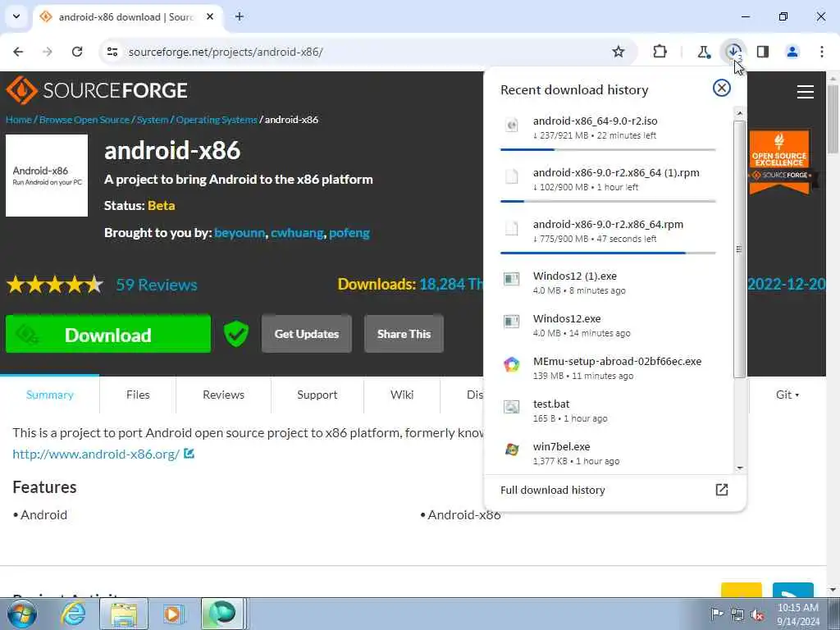Go to Home breadcrumb link
Screen dimensions: 840x630
[x=19, y=120]
